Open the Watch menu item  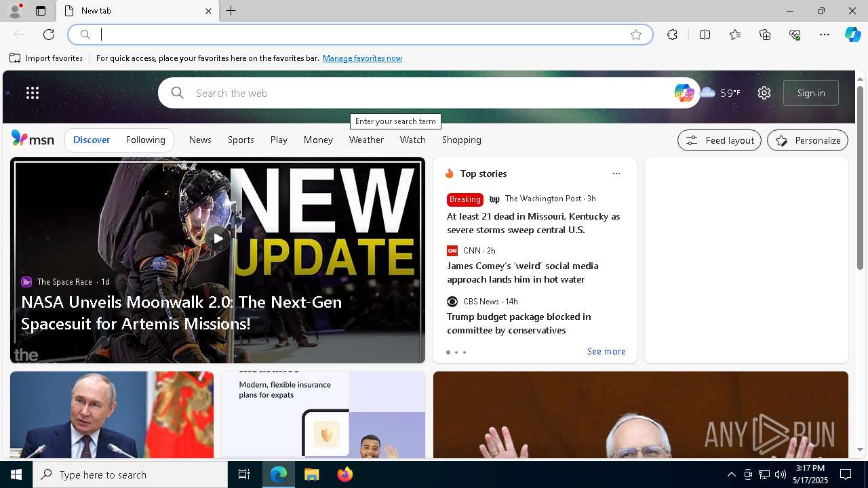pyautogui.click(x=412, y=140)
